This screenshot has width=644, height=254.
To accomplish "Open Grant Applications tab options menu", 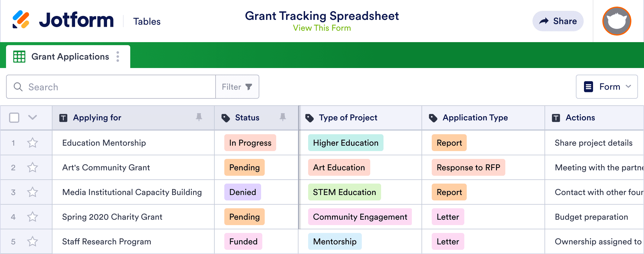I will pyautogui.click(x=118, y=57).
